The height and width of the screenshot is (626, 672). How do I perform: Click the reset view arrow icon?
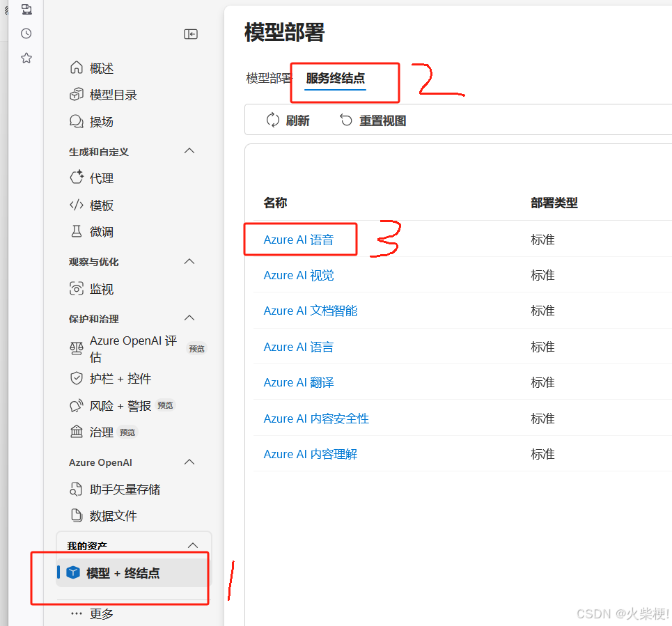coord(346,120)
